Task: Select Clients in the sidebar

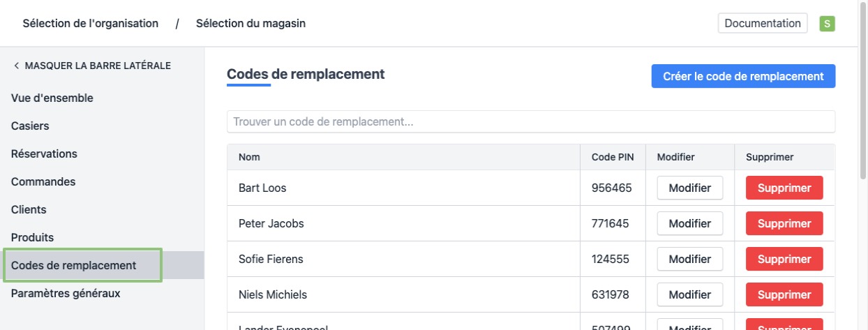Action: [29, 210]
